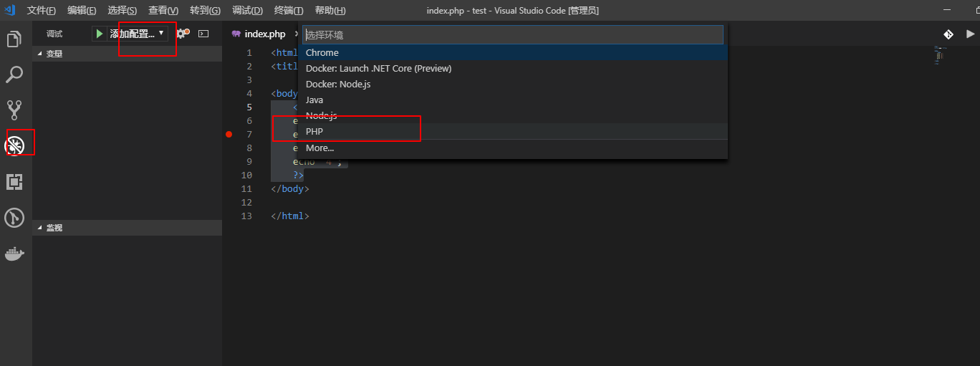Select Docker: Launch .NET Core (Preview)
The height and width of the screenshot is (366, 980).
click(x=513, y=68)
